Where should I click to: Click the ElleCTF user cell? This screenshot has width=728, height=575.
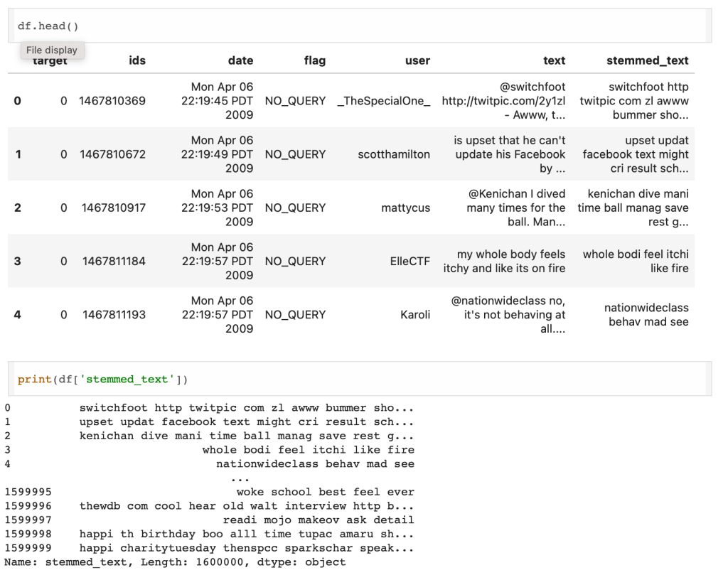(409, 261)
